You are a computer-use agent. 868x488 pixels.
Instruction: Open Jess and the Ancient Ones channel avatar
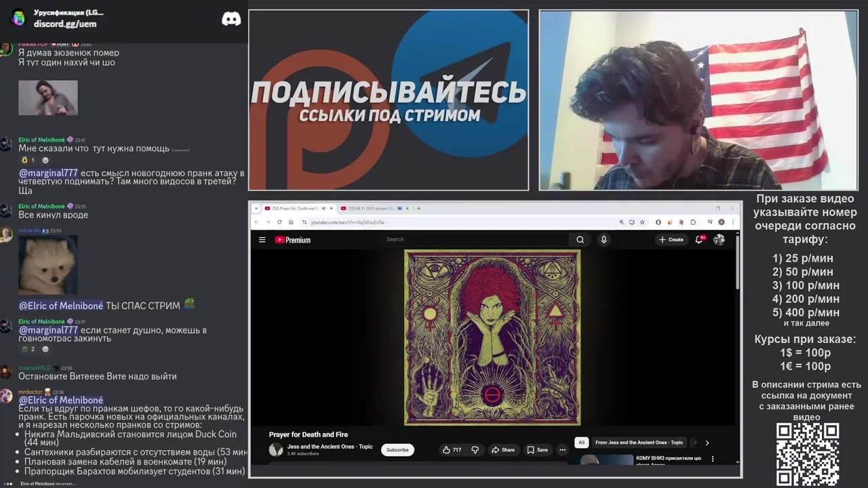[x=276, y=449]
